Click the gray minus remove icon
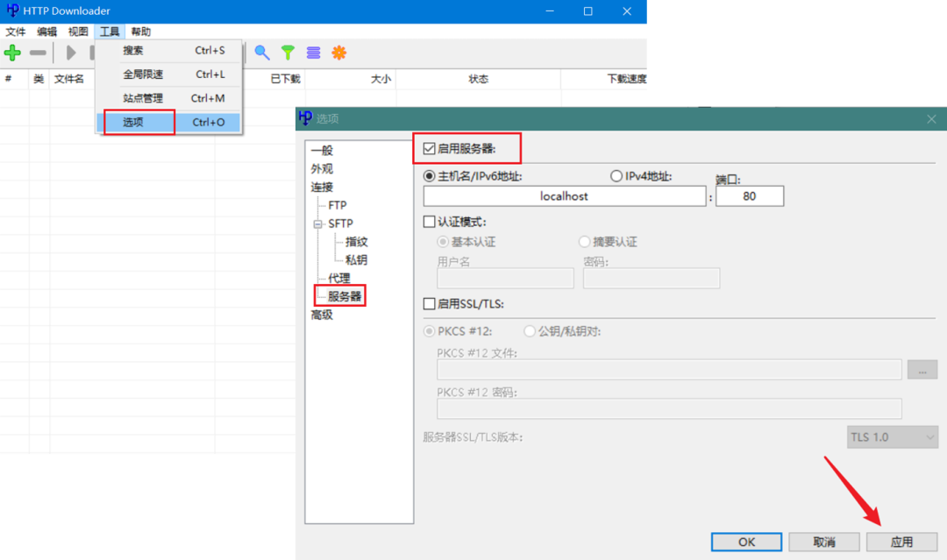The width and height of the screenshot is (947, 560). [x=38, y=53]
